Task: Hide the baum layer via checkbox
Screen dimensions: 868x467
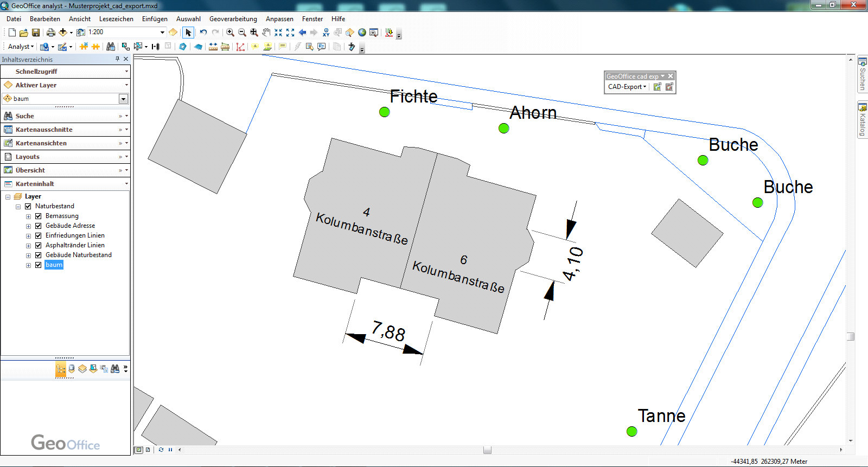Action: coord(39,265)
